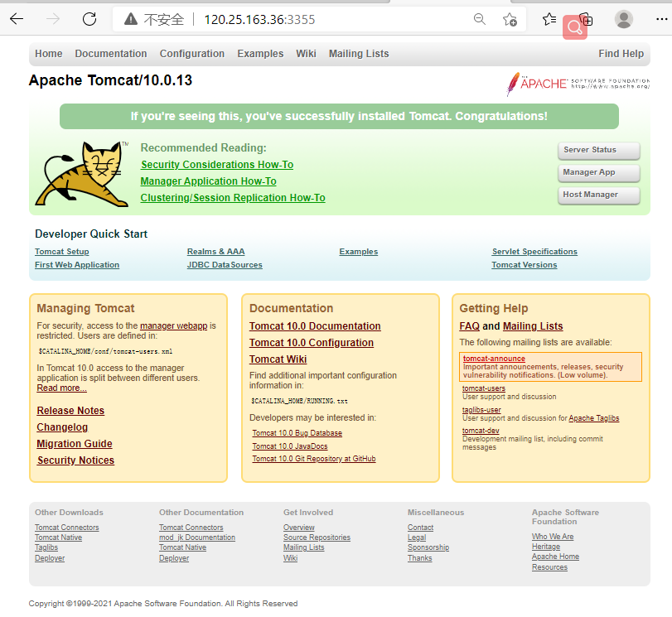This screenshot has width=672, height=617.
Task: Click Find Help in the navigation bar
Action: point(621,54)
